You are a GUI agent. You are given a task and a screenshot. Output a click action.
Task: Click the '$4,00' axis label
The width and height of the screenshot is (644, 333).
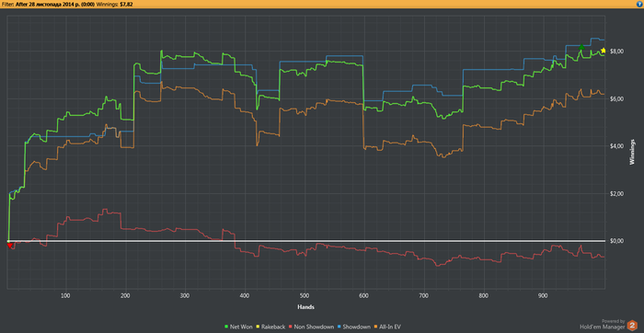point(618,146)
